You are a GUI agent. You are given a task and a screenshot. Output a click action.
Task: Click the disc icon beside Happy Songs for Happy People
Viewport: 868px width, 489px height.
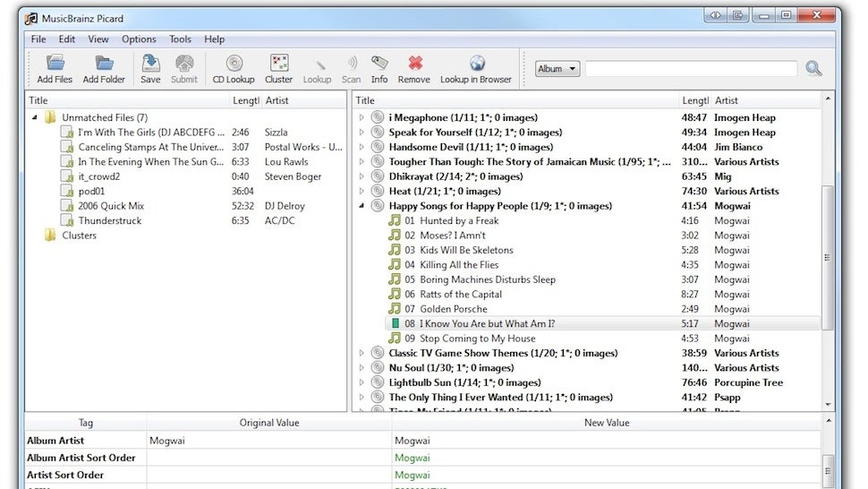click(378, 205)
